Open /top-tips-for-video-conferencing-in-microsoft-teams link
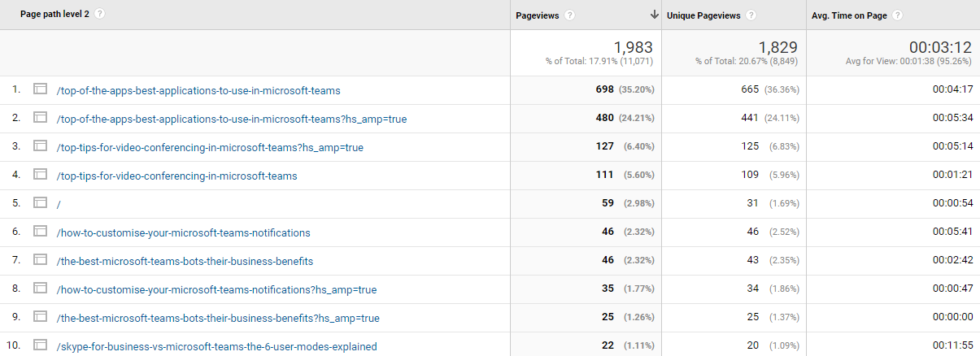This screenshot has height=356, width=980. point(177,176)
